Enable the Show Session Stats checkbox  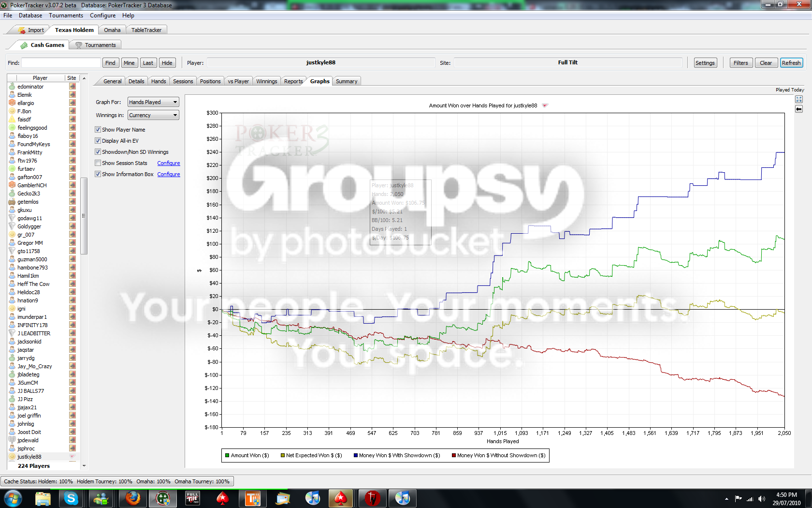[x=98, y=163]
